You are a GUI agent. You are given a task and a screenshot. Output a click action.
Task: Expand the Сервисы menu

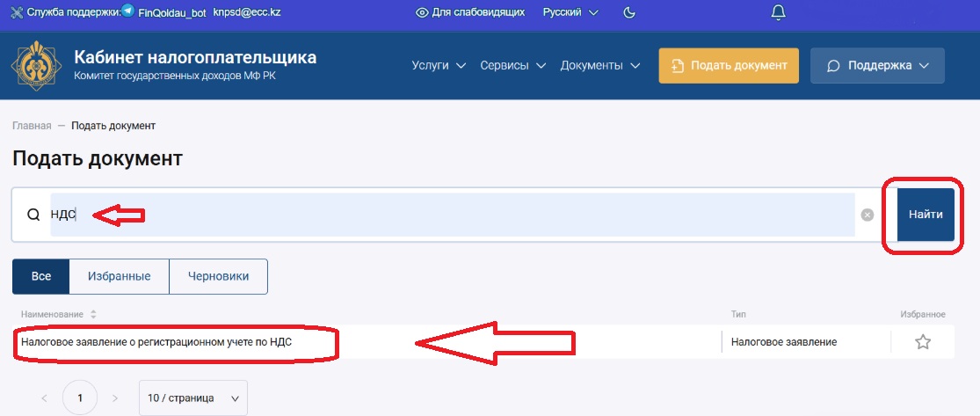point(513,66)
